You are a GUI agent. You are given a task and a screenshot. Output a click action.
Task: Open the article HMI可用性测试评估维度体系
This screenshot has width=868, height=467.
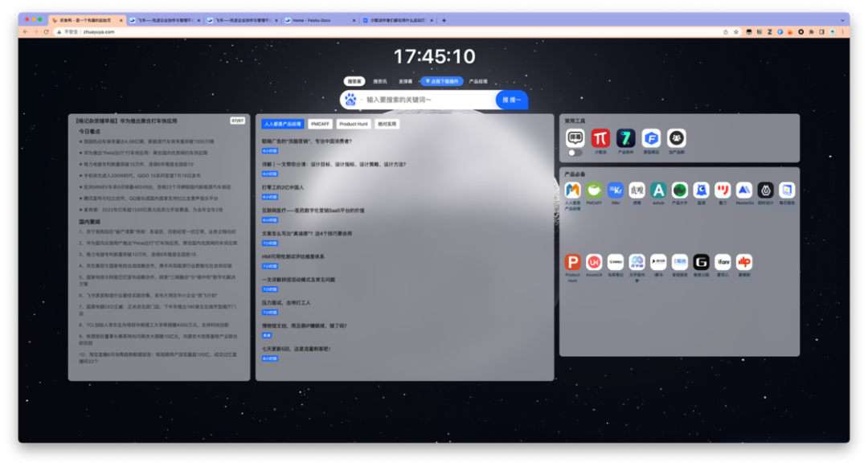[x=293, y=256]
